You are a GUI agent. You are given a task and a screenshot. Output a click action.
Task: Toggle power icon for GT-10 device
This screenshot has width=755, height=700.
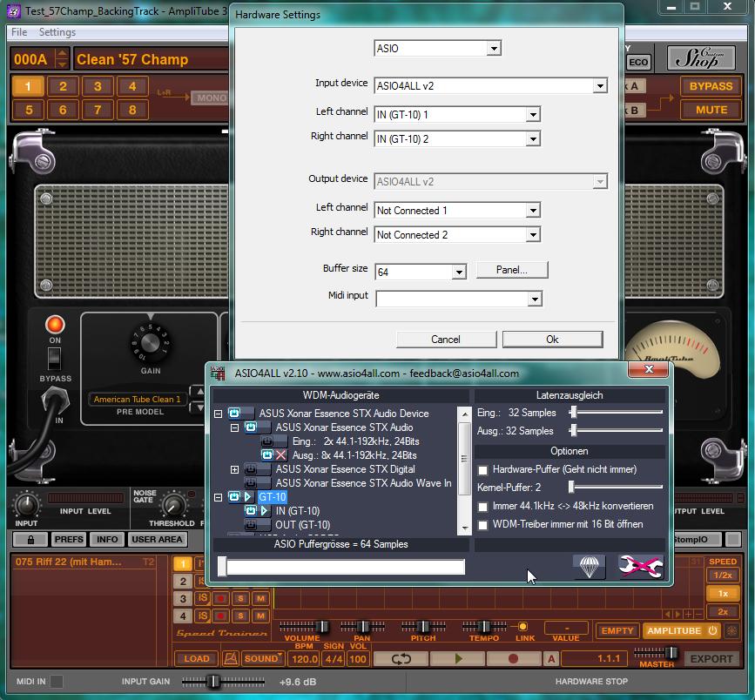(x=234, y=497)
